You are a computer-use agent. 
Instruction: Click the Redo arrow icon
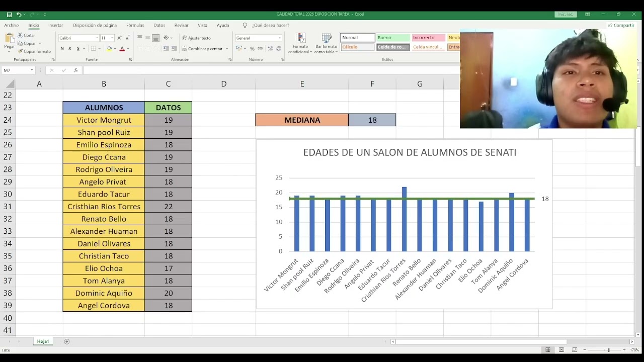click(x=33, y=15)
